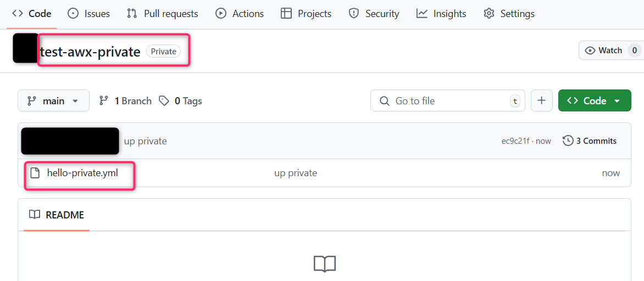This screenshot has height=281, width=644.
Task: Open the Security tab
Action: [x=373, y=14]
